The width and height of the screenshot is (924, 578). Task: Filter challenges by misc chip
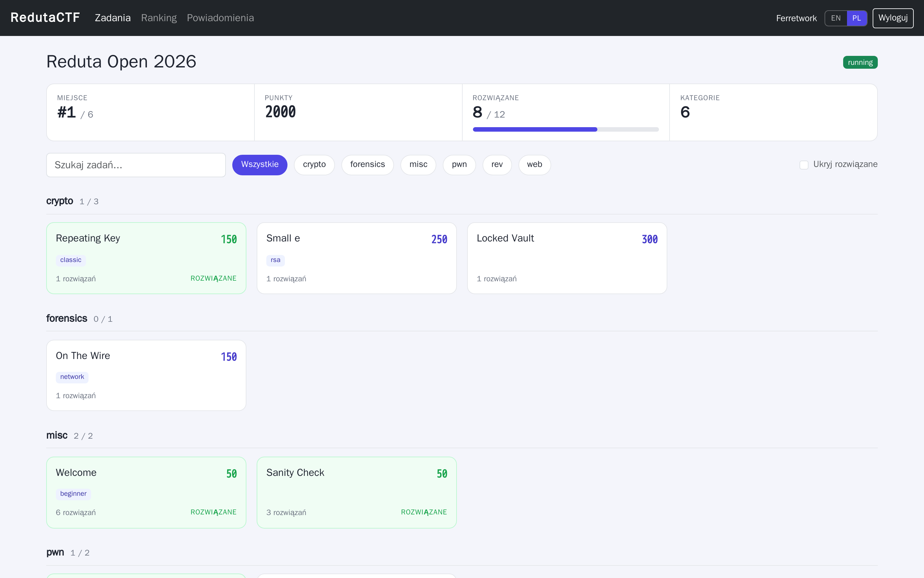tap(418, 165)
